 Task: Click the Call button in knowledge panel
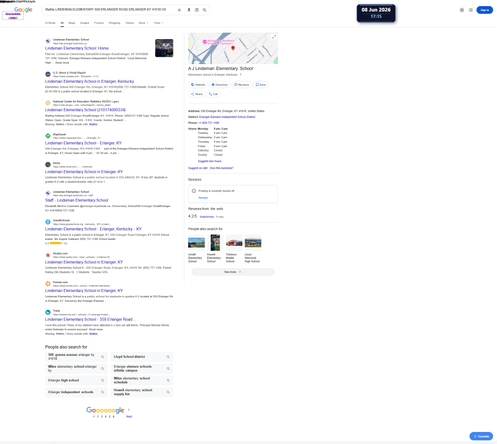(213, 94)
